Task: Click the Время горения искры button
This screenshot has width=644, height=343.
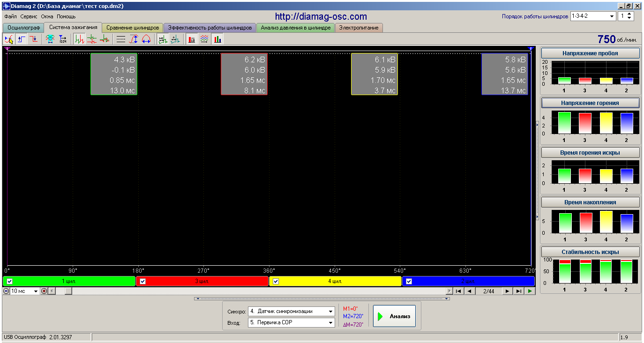Action: point(591,153)
